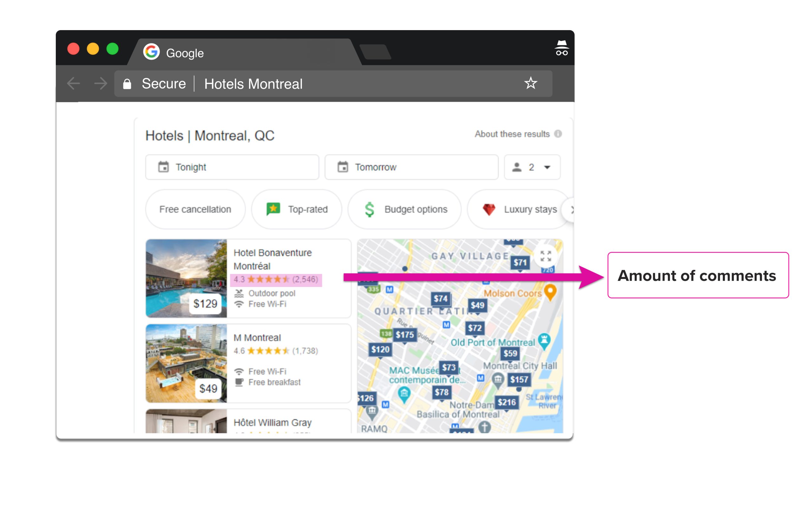
Task: Open the guests dropdown showing 2
Action: 532,167
